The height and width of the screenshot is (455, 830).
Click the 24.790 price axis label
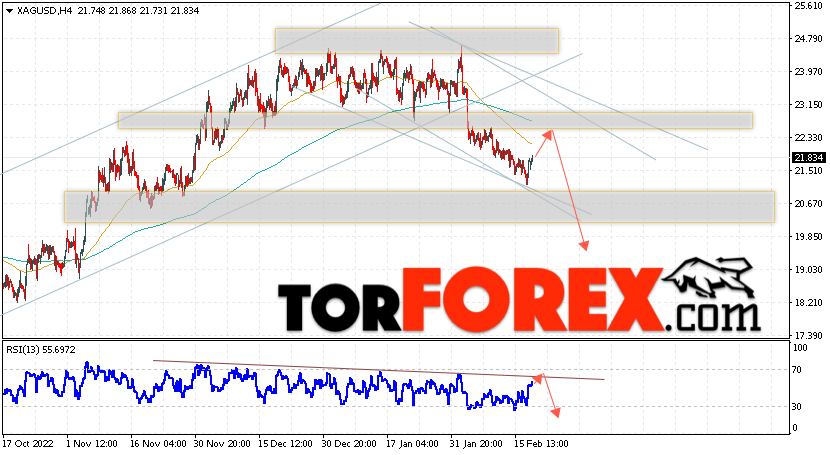[809, 39]
